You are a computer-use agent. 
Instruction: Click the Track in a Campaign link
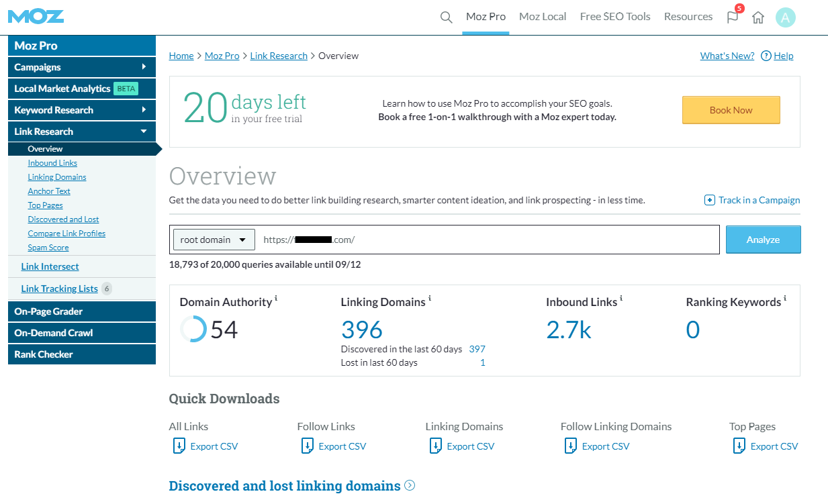(x=759, y=200)
